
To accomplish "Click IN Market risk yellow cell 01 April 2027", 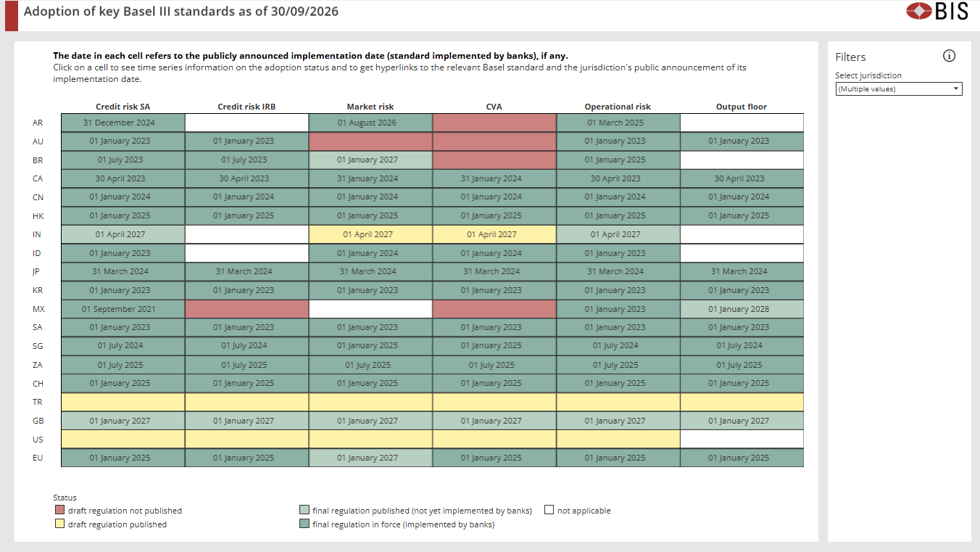I will 370,234.
